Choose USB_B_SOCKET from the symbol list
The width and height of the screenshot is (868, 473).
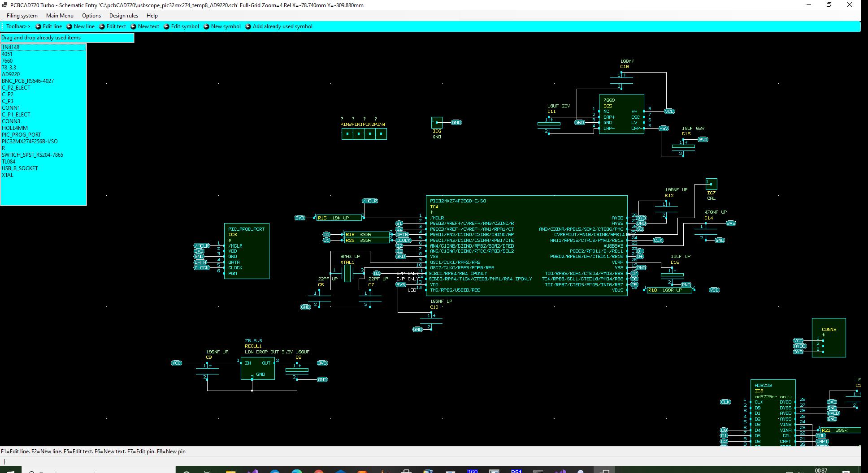click(20, 168)
